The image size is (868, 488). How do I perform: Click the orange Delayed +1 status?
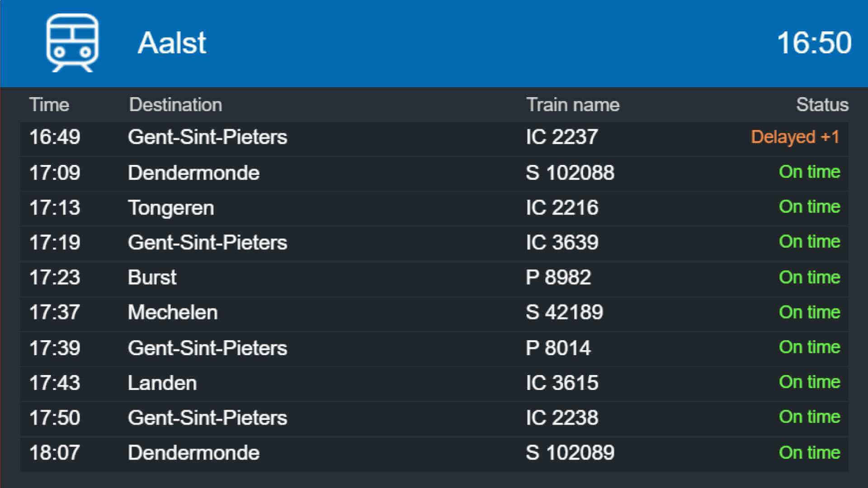pyautogui.click(x=795, y=137)
